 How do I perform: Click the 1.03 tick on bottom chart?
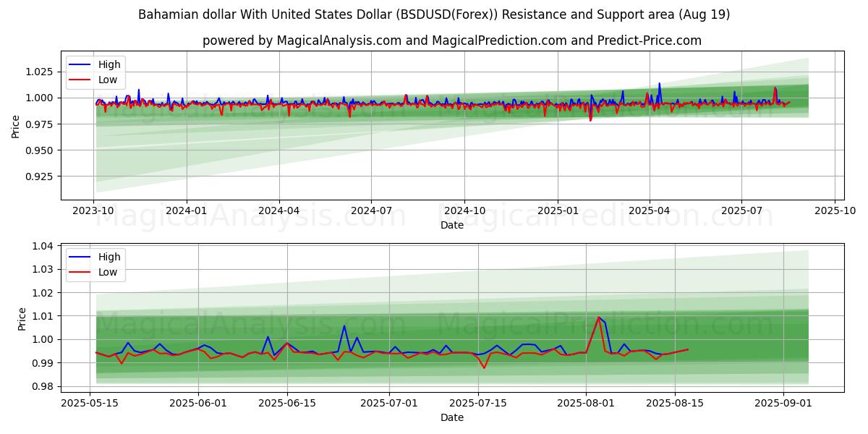point(43,269)
